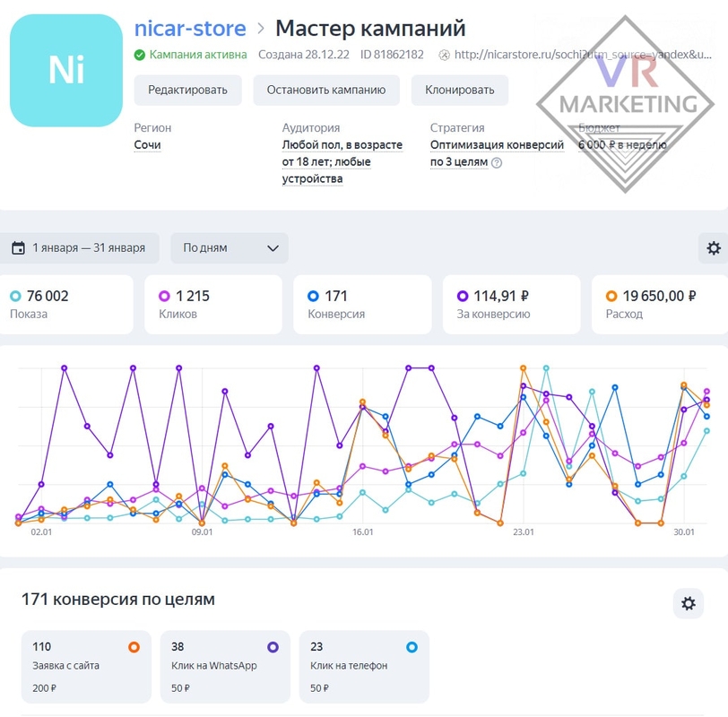
Task: Toggle the 19 650,00 ₽ Расход series
Action: click(660, 305)
